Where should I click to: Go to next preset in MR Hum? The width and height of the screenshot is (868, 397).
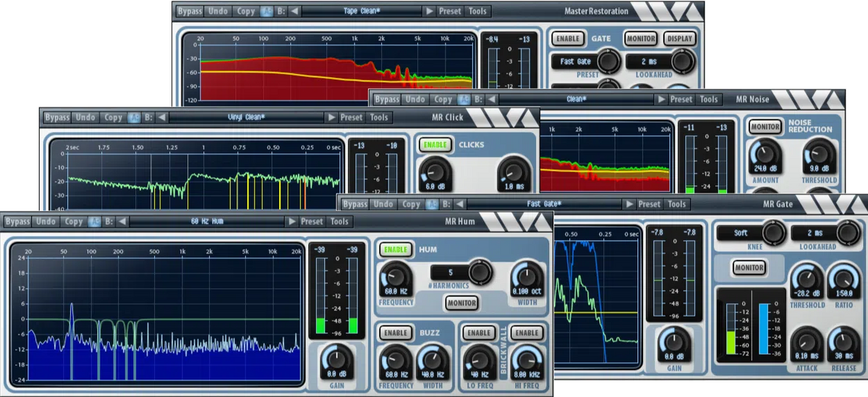tap(292, 221)
